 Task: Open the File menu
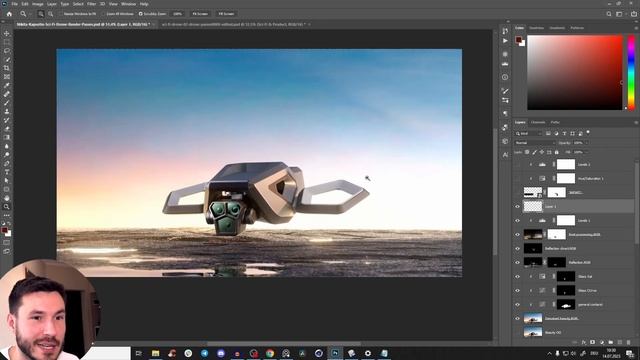(x=15, y=4)
